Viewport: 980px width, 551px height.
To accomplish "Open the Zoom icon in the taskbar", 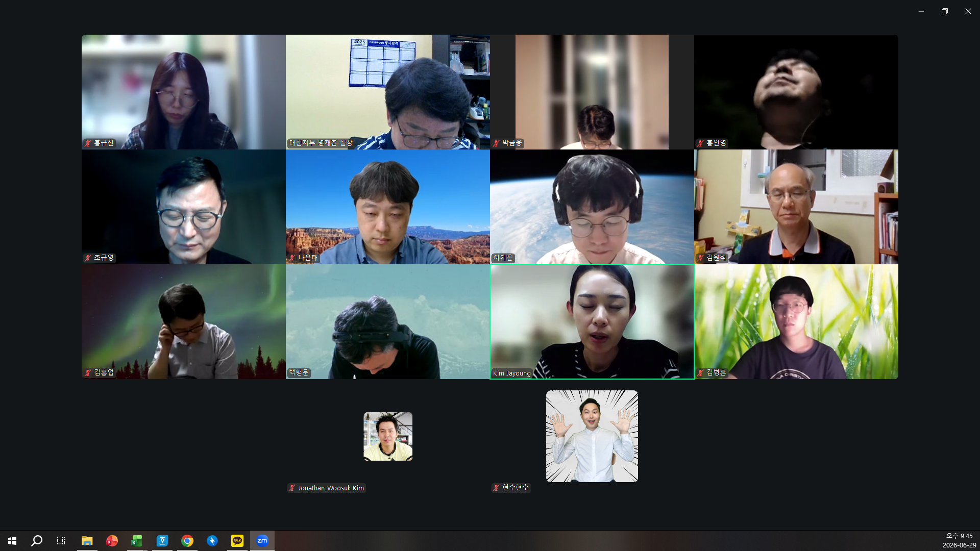I will 262,541.
